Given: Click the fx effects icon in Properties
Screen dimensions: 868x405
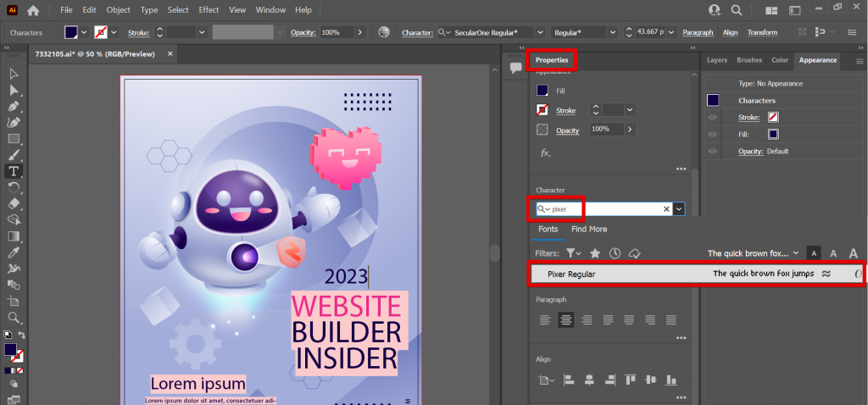Looking at the screenshot, I should [x=545, y=153].
